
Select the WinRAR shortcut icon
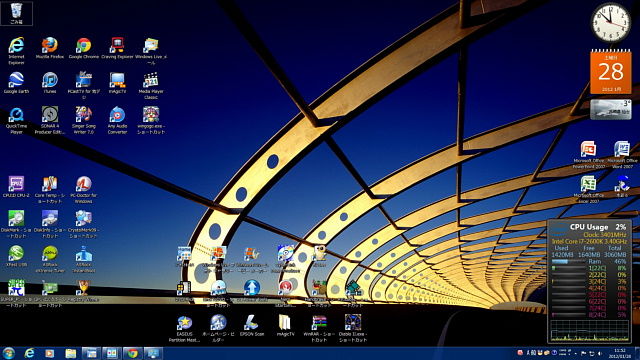click(x=319, y=329)
